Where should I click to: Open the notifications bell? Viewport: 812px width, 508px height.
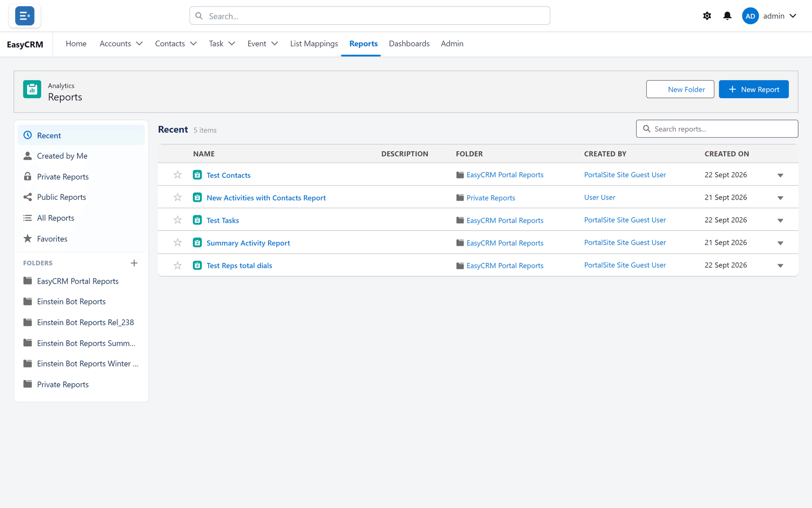click(x=727, y=16)
